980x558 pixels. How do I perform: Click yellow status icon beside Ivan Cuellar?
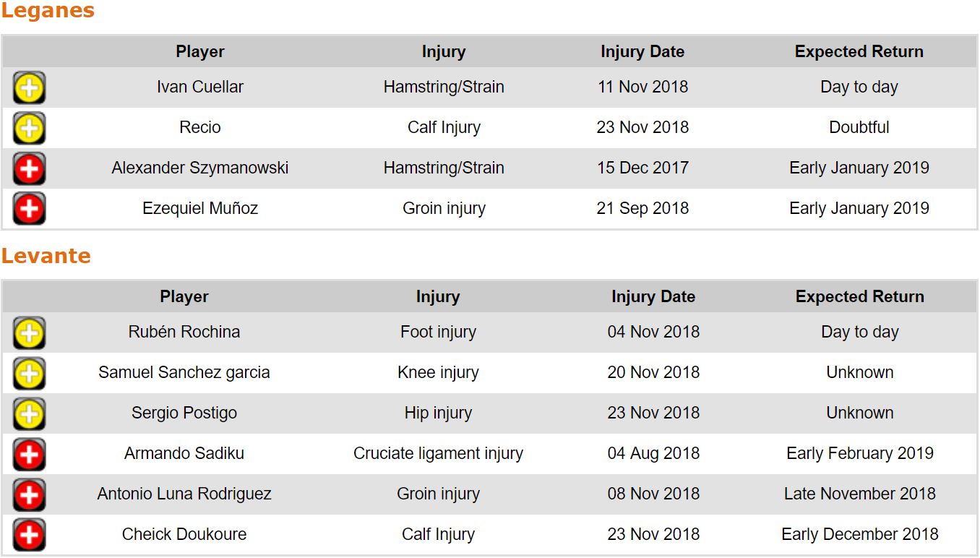pyautogui.click(x=29, y=88)
